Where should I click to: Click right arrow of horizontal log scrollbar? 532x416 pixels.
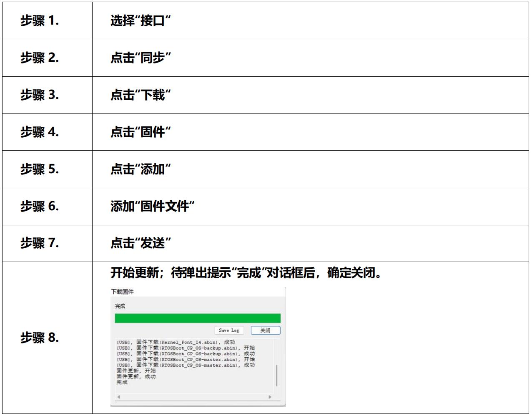[270, 397]
